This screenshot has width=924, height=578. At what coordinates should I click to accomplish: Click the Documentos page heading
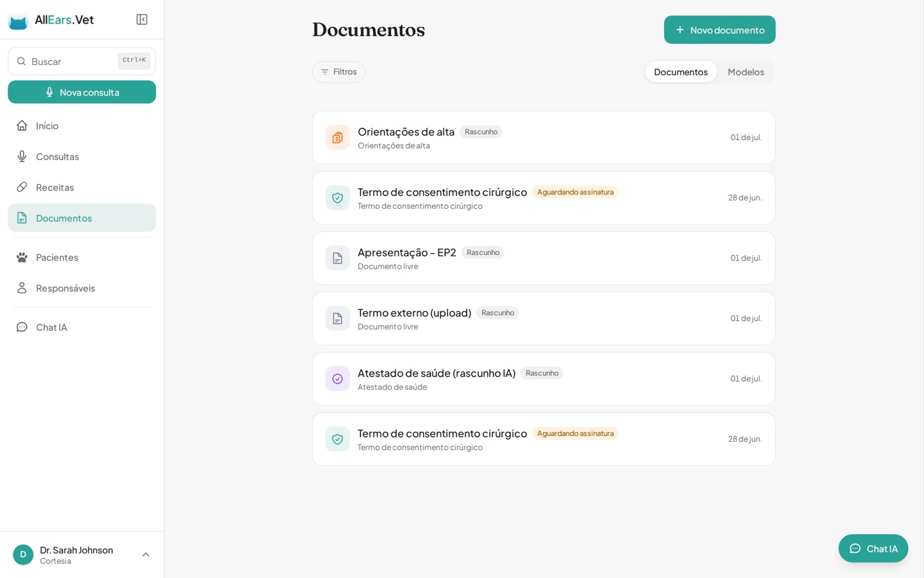point(368,30)
